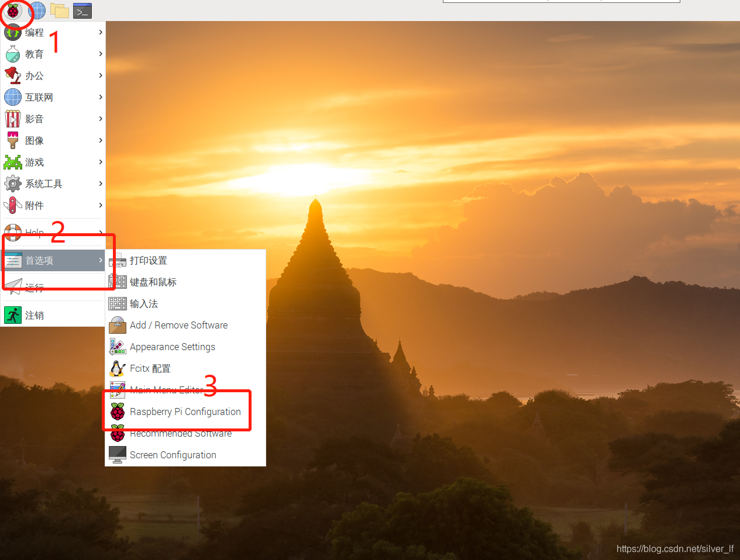Click the 办公 desk lamp icon

[x=13, y=75]
